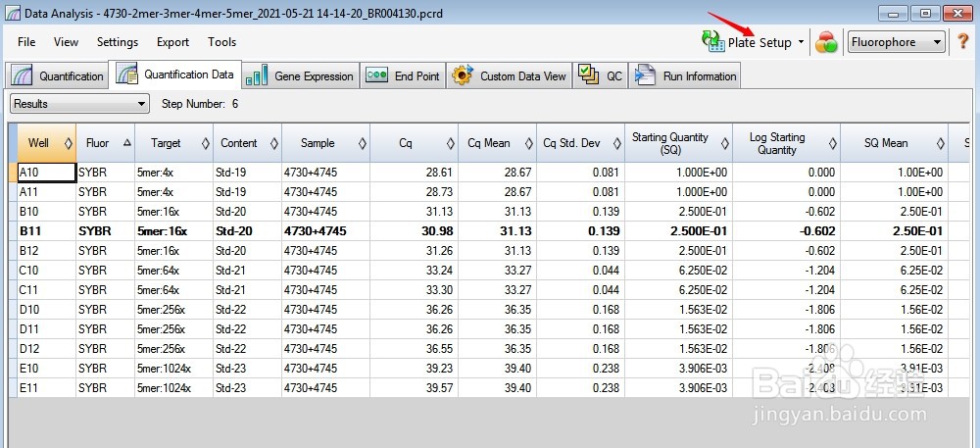Click the Cq Mean column sort arrows
980x448 pixels.
pos(529,144)
